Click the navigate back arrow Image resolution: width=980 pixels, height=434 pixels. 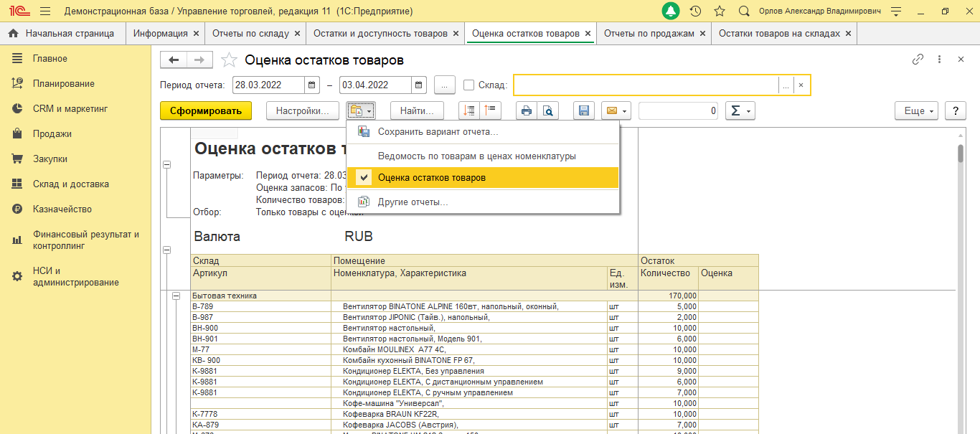point(174,60)
